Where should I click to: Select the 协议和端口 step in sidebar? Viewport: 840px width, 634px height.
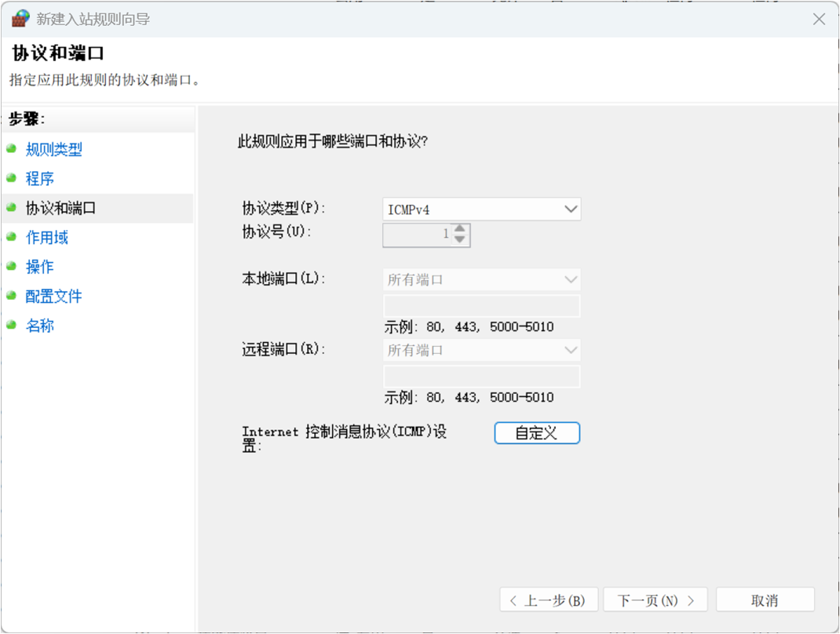pyautogui.click(x=60, y=208)
